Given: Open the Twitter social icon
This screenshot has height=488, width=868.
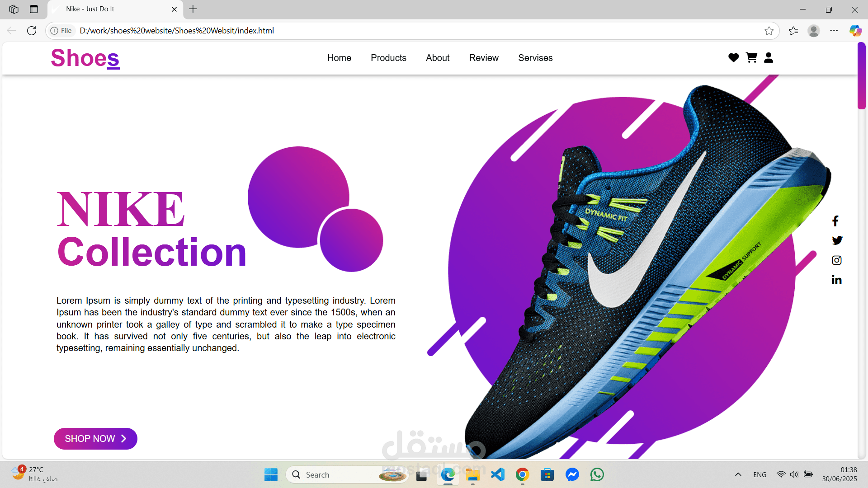Looking at the screenshot, I should [x=837, y=240].
